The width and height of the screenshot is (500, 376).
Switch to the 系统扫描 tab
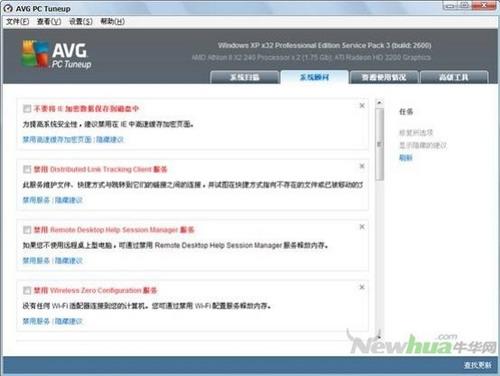point(245,77)
